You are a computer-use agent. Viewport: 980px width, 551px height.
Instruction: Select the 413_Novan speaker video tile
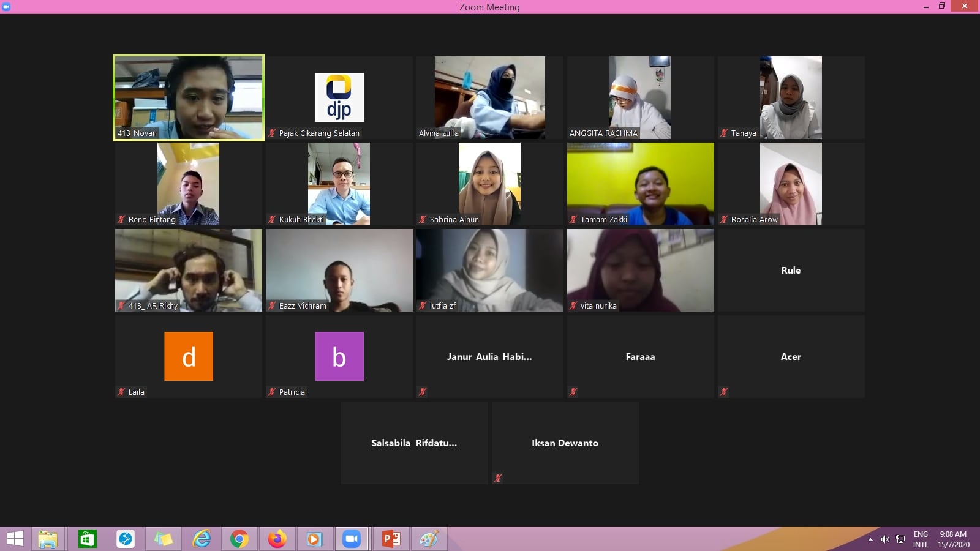189,97
